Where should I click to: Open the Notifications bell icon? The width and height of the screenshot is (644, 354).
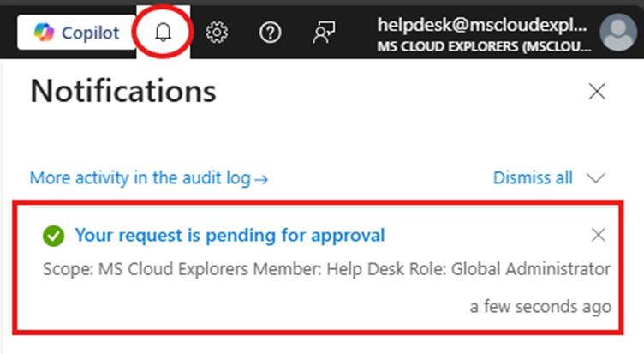[x=163, y=33]
